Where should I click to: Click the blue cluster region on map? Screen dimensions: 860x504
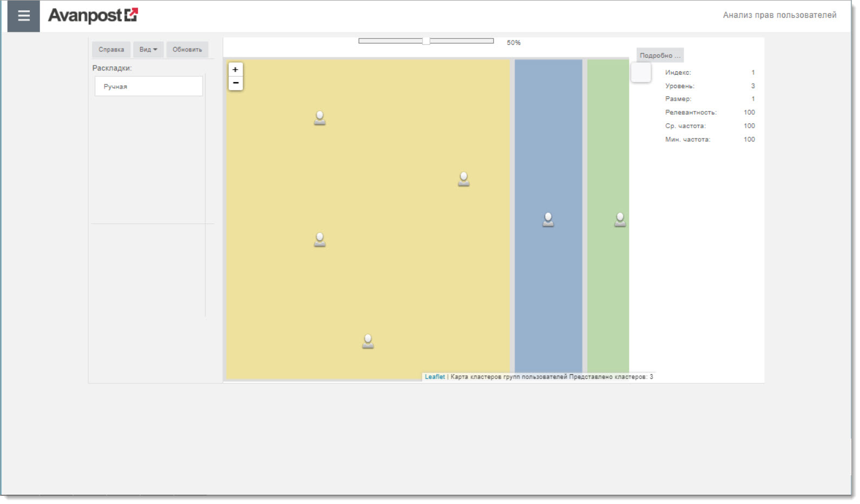(x=548, y=216)
